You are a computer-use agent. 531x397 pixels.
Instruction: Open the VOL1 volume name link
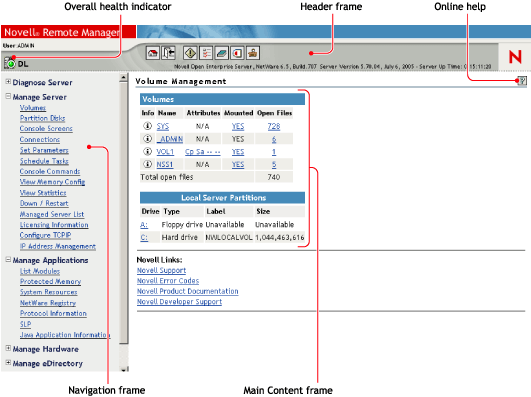[x=165, y=152]
